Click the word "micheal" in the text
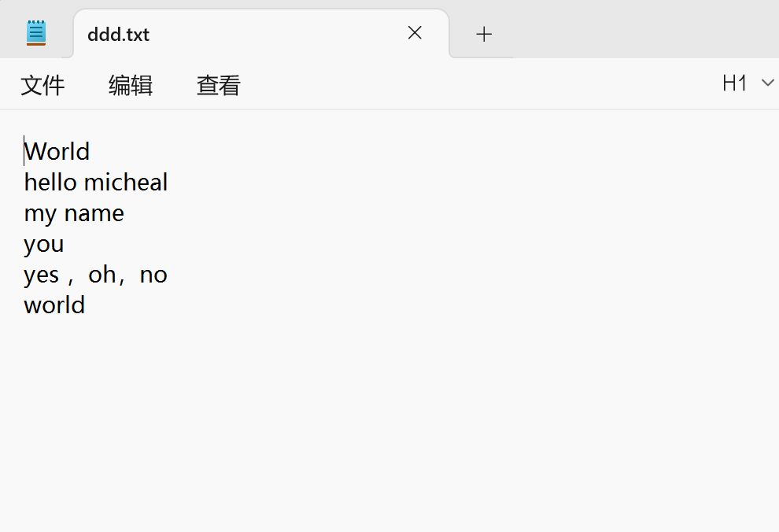Image resolution: width=779 pixels, height=532 pixels. [126, 183]
